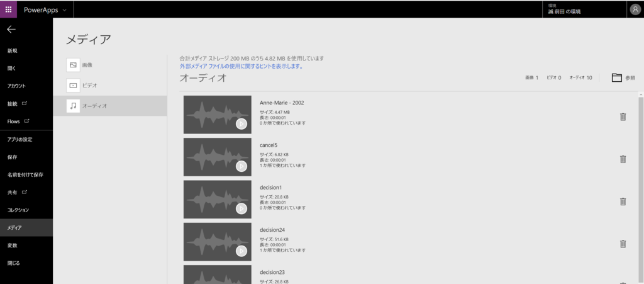The image size is (644, 284).
Task: Open アプリの設定 menu item
Action: pyautogui.click(x=26, y=139)
